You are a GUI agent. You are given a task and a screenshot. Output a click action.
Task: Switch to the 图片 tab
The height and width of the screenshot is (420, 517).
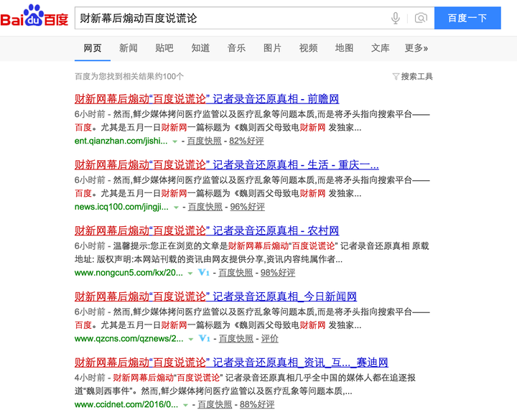click(272, 48)
